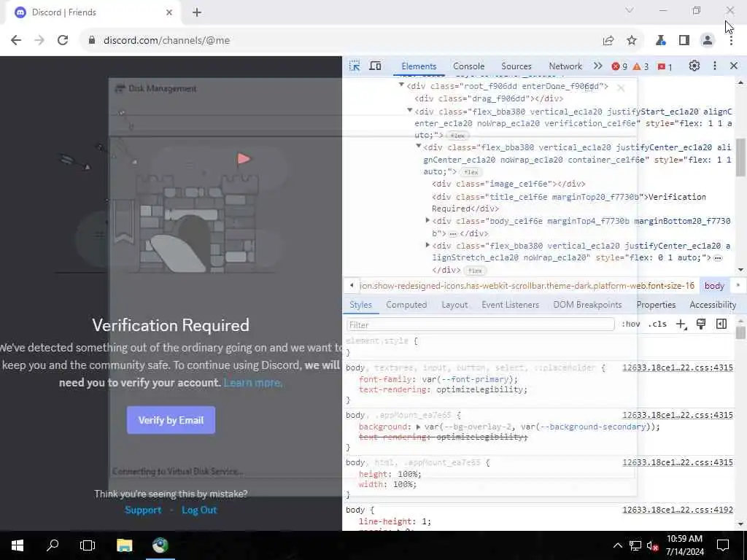Collapse the container_ce1f6e div node
Viewport: 747px width, 560px height.
(418, 146)
